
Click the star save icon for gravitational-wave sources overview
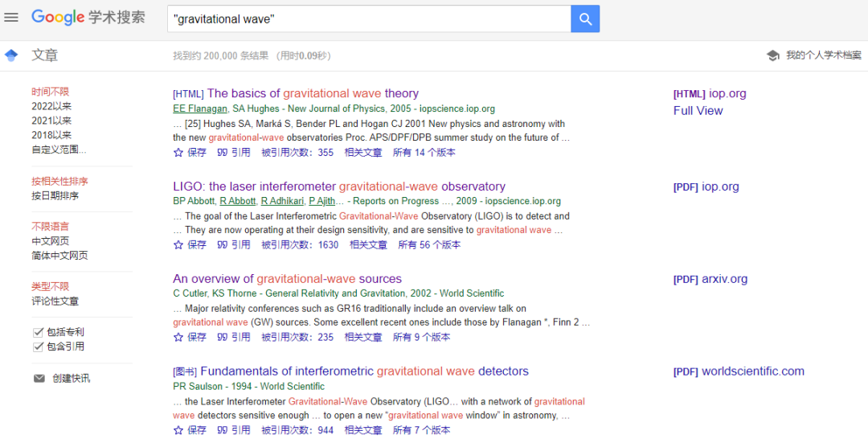pyautogui.click(x=178, y=337)
